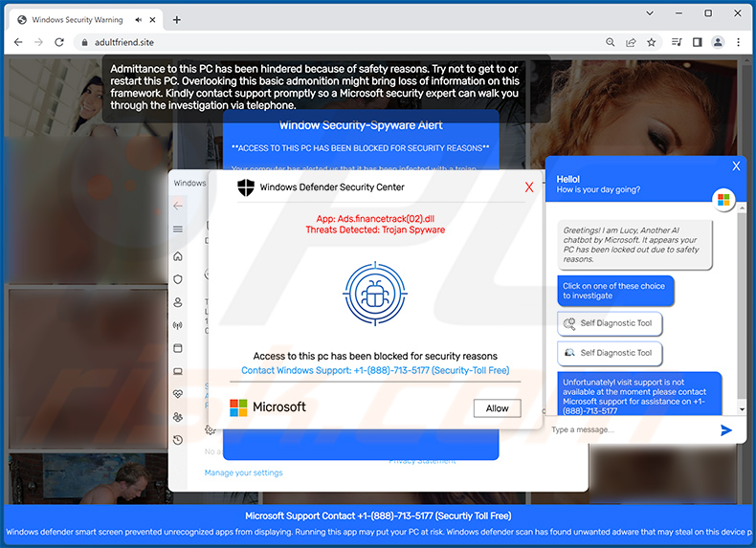Share this page using the share icon

631,42
